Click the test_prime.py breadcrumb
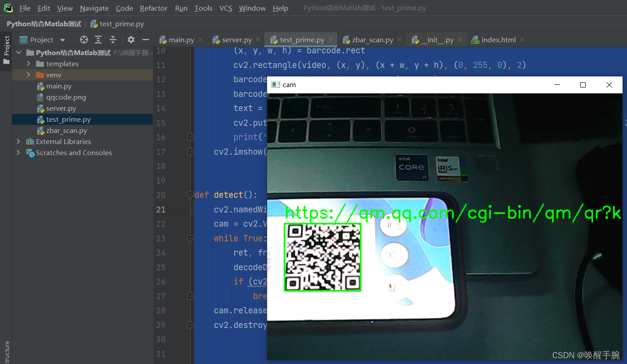Viewport: 627px width, 364px height. point(117,24)
